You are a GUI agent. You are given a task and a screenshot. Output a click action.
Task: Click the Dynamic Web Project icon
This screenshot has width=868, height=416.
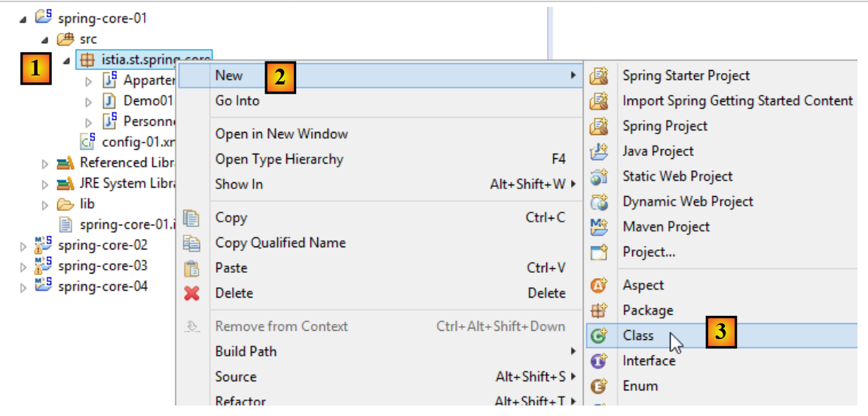coord(599,202)
